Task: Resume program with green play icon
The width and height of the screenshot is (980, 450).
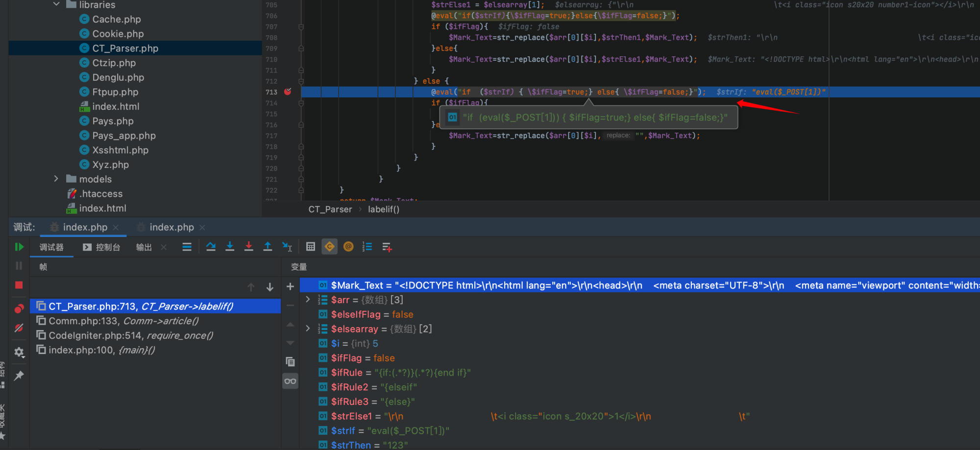Action: pos(19,247)
